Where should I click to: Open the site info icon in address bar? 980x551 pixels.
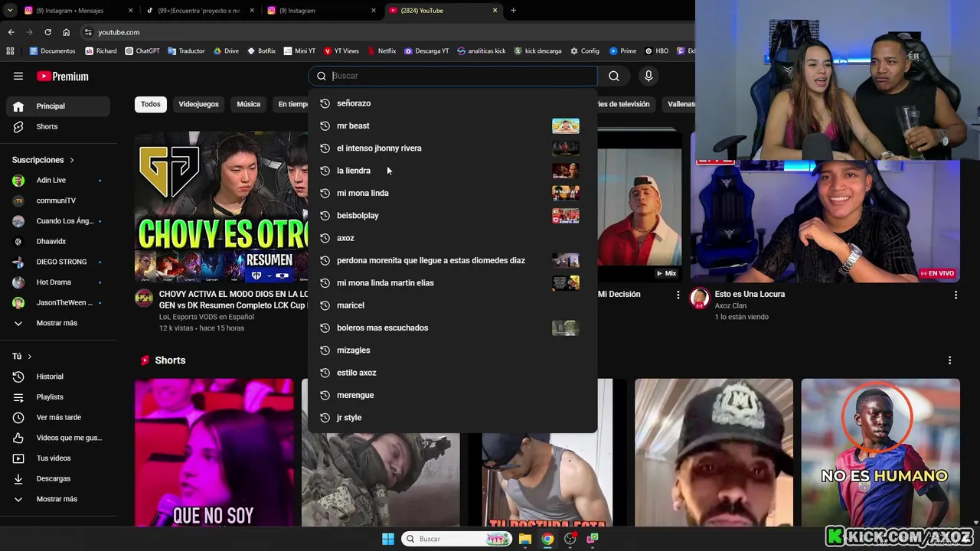coord(88,32)
